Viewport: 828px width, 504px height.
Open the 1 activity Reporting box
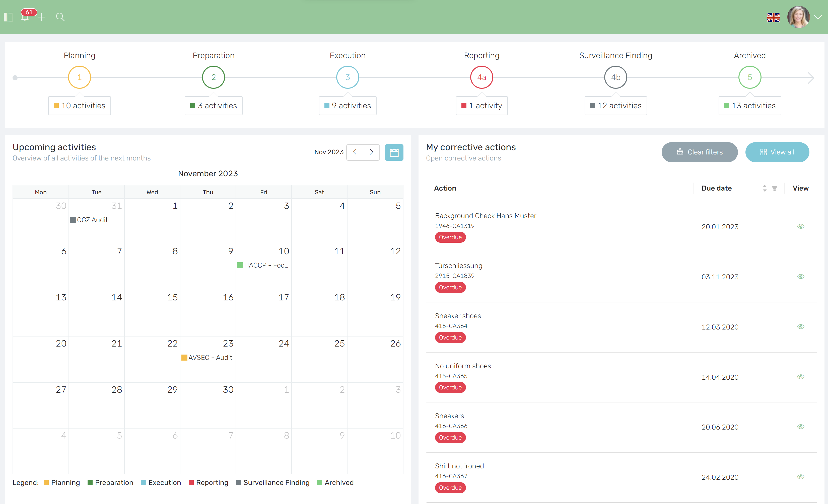coord(481,106)
